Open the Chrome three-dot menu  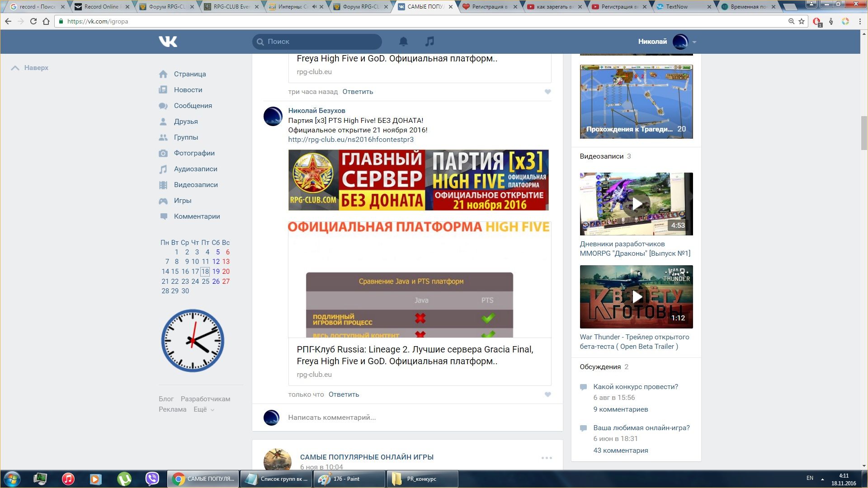[860, 21]
